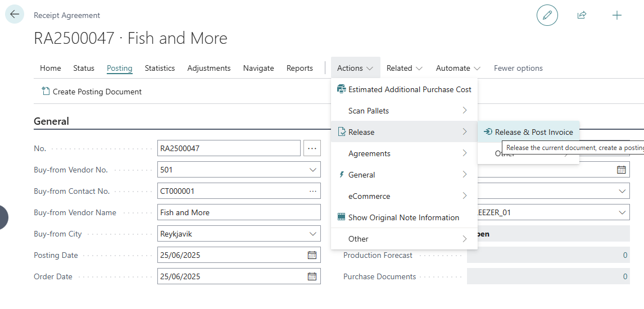Image resolution: width=644 pixels, height=309 pixels.
Task: Click the plus icon to create new
Action: click(x=616, y=15)
